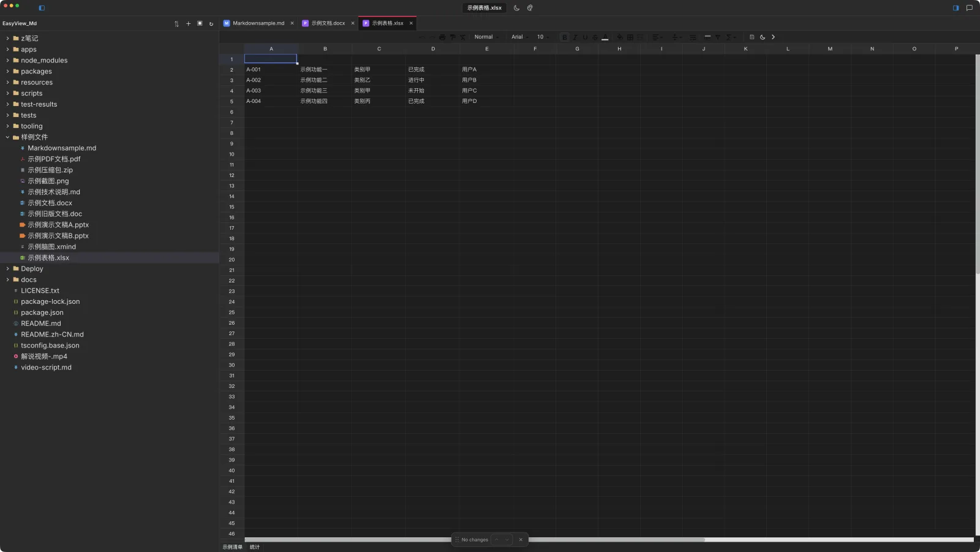Refresh the file explorer
The height and width of the screenshot is (552, 980).
pyautogui.click(x=211, y=24)
